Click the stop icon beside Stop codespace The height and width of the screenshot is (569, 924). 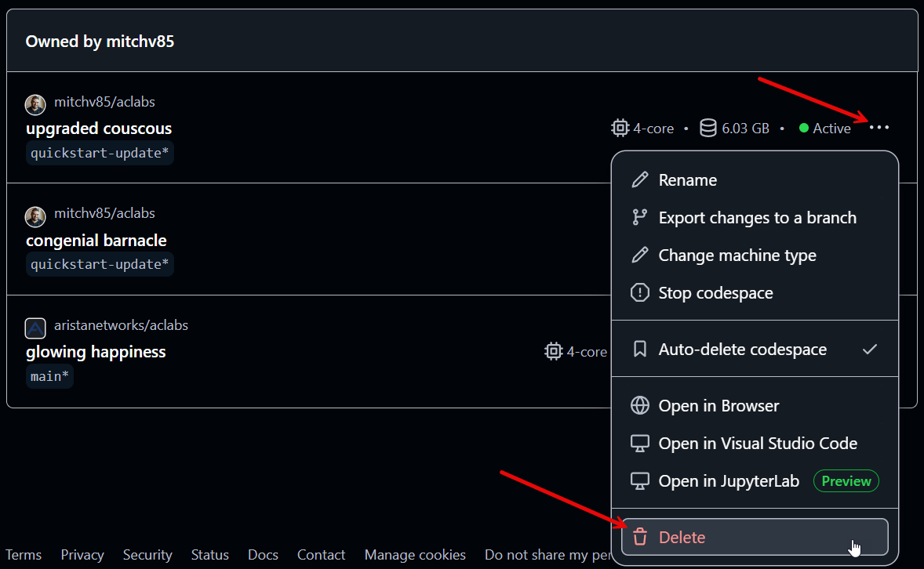click(640, 293)
